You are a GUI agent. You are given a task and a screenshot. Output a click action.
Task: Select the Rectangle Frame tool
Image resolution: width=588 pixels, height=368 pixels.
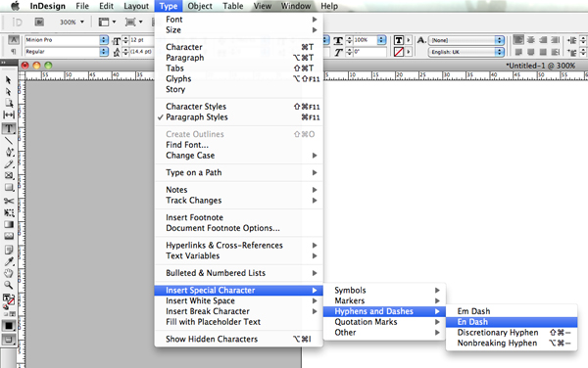coord(8,175)
